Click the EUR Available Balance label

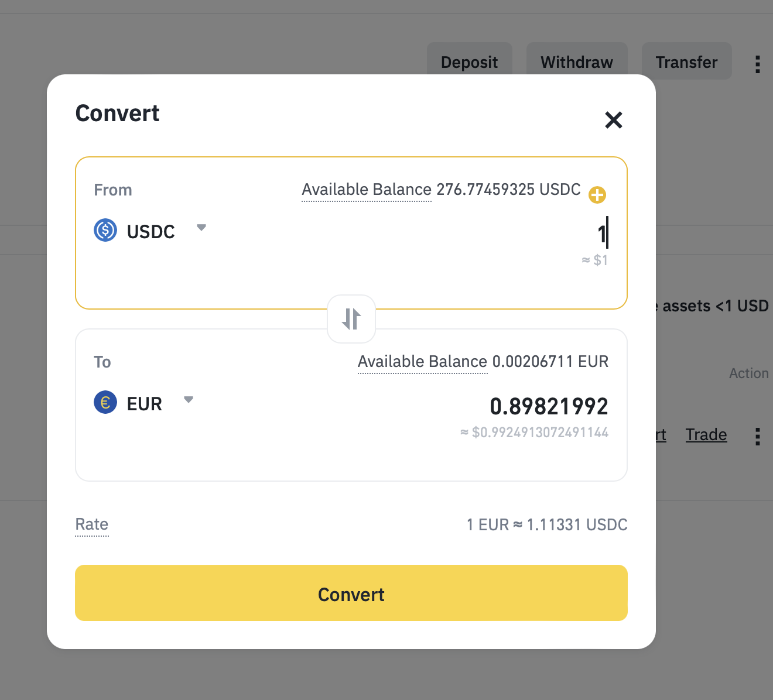coord(422,362)
